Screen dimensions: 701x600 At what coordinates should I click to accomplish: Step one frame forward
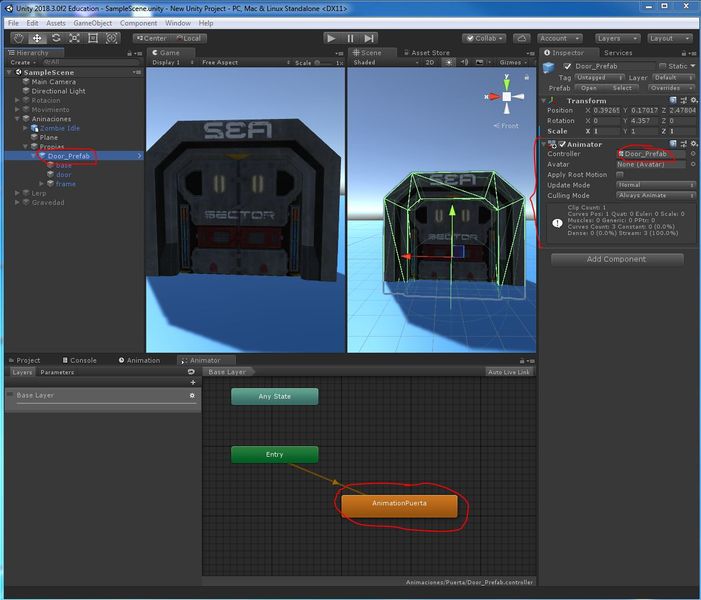pos(369,38)
